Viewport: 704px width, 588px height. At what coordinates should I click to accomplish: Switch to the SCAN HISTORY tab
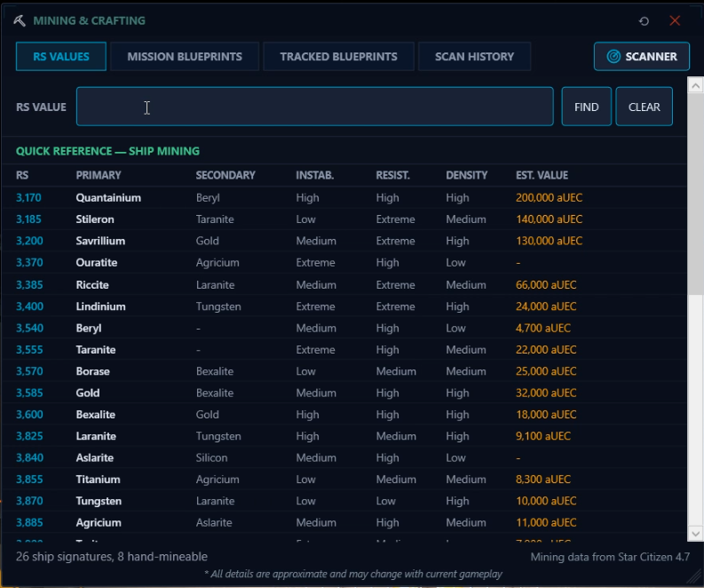pyautogui.click(x=474, y=57)
